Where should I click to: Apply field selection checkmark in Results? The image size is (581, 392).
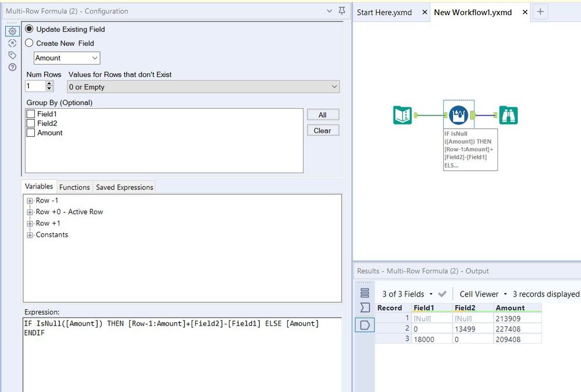(442, 294)
